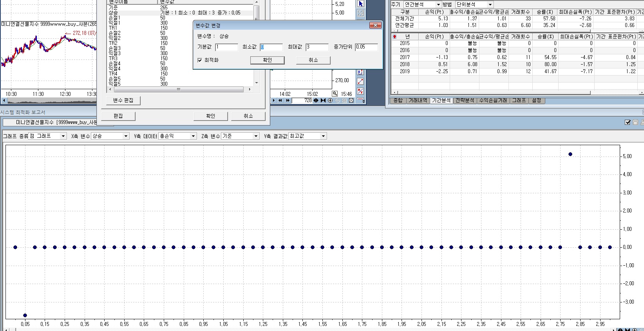644x331 pixels.
Task: Switch to the 거래내역 tab
Action: [x=418, y=101]
